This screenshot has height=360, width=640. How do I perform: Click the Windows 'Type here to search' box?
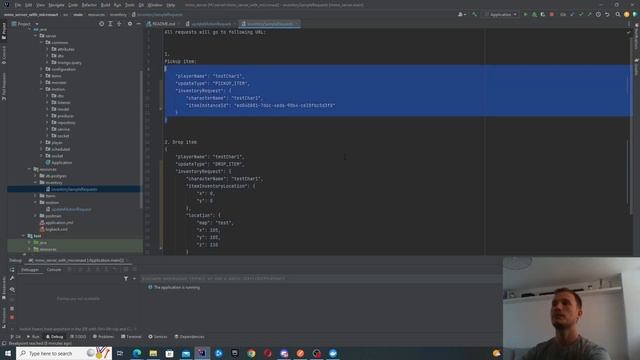tap(64, 353)
